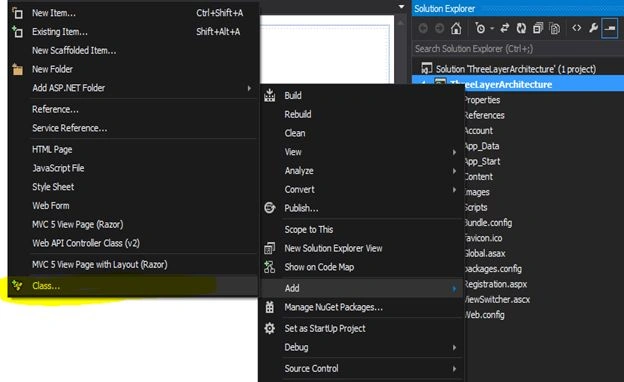
Task: Click the New Solution Explorer View icon in the menu
Action: [269, 248]
